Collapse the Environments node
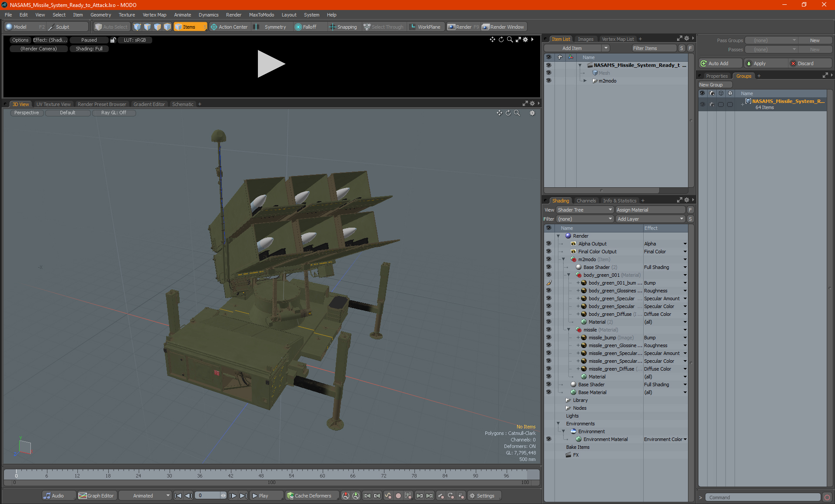Screen dimensions: 835x504 tap(558, 424)
